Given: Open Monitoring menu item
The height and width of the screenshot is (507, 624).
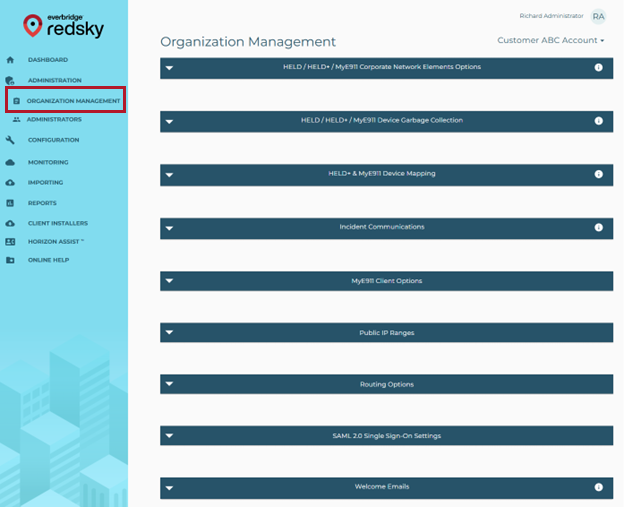Looking at the screenshot, I should 48,162.
